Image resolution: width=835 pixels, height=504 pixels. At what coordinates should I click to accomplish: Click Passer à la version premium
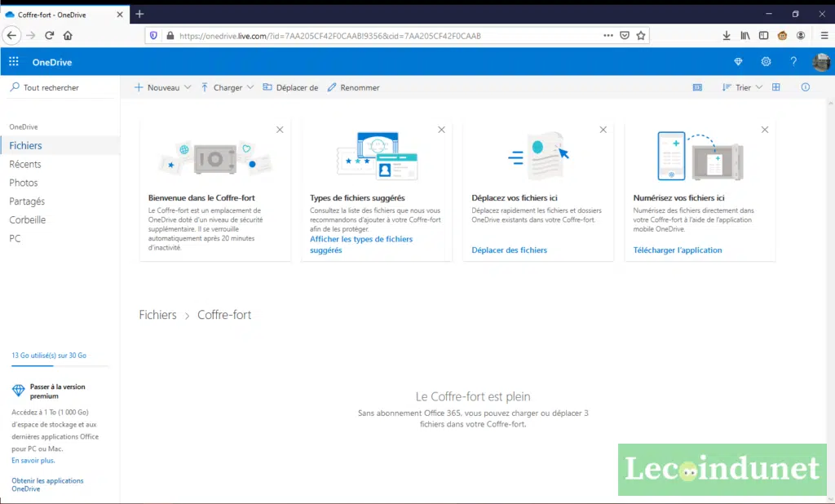click(x=58, y=391)
